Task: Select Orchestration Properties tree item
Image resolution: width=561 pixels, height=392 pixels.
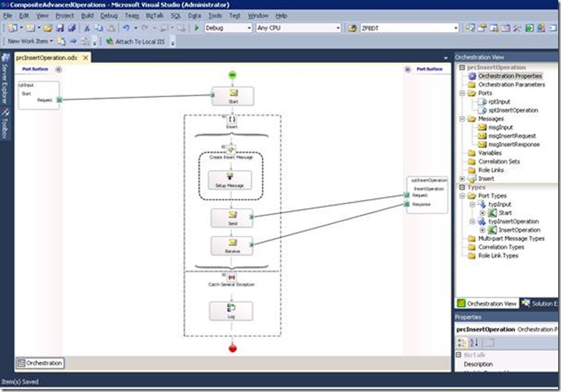Action: pyautogui.click(x=510, y=76)
